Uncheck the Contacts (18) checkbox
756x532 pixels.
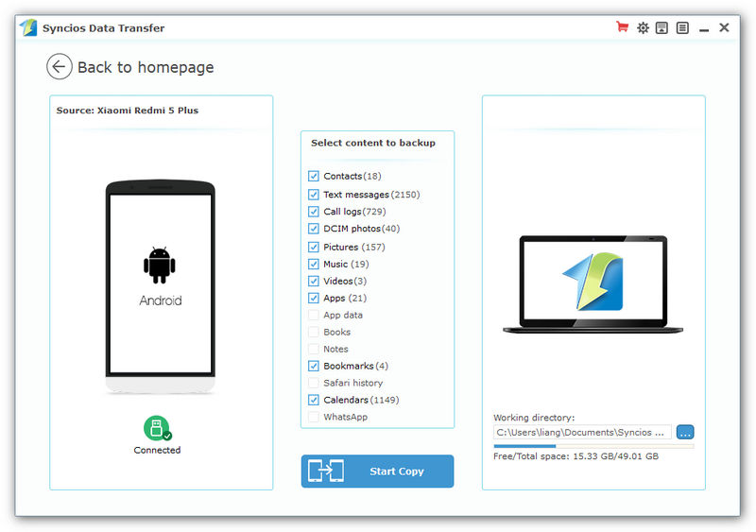coord(314,176)
